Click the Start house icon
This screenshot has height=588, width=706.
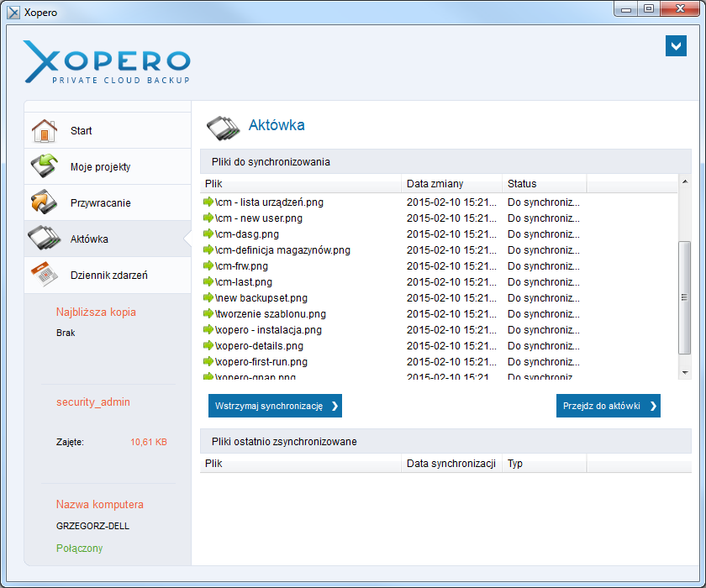[44, 130]
